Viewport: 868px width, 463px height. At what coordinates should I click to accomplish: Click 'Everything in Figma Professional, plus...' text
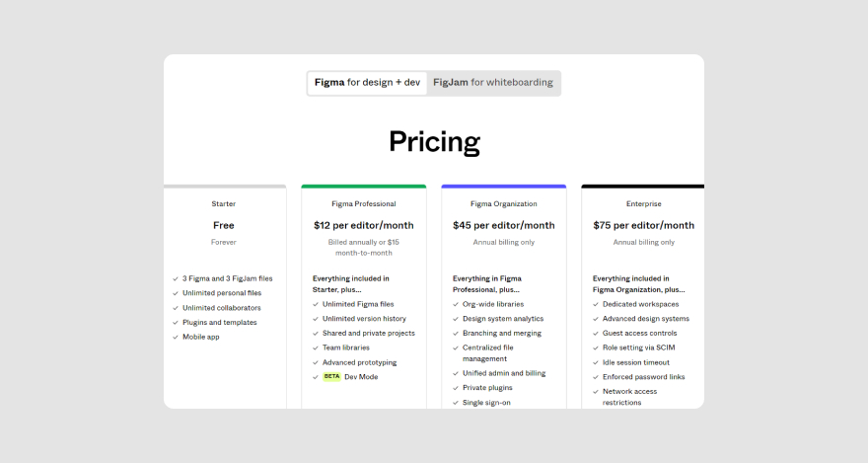[x=487, y=284]
